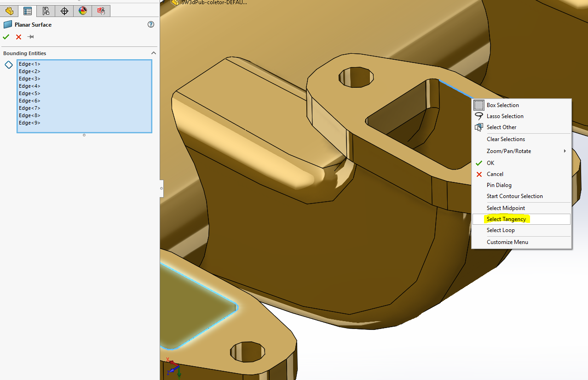Switch to the PropertyManager tab

pos(28,11)
